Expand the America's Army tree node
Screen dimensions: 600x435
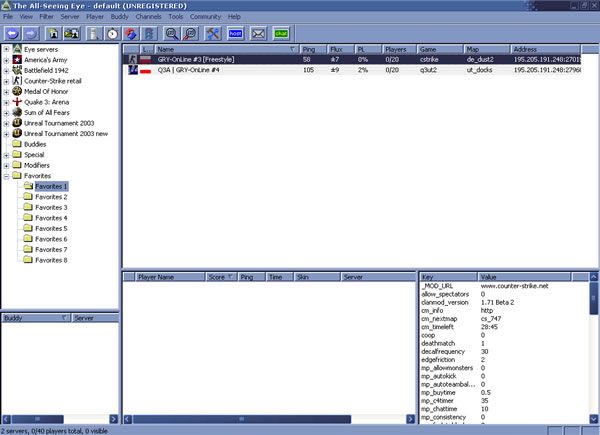point(7,60)
